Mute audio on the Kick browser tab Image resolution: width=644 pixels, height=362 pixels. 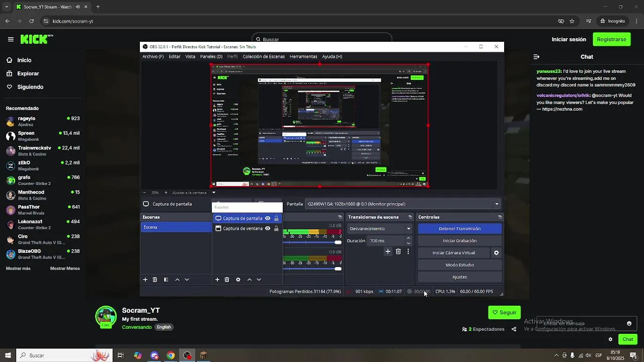[78, 7]
